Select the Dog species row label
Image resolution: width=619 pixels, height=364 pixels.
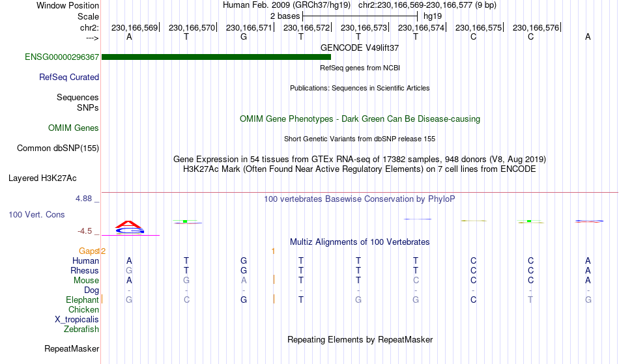(91, 290)
